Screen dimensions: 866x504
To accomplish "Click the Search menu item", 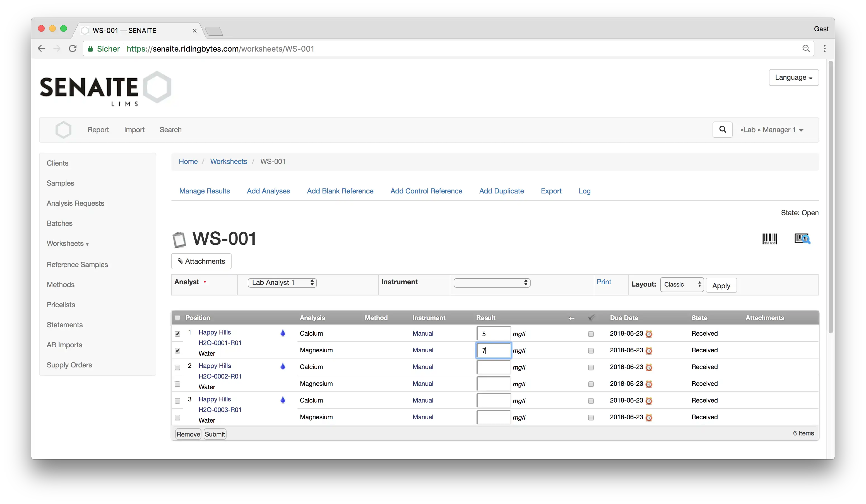I will 170,129.
